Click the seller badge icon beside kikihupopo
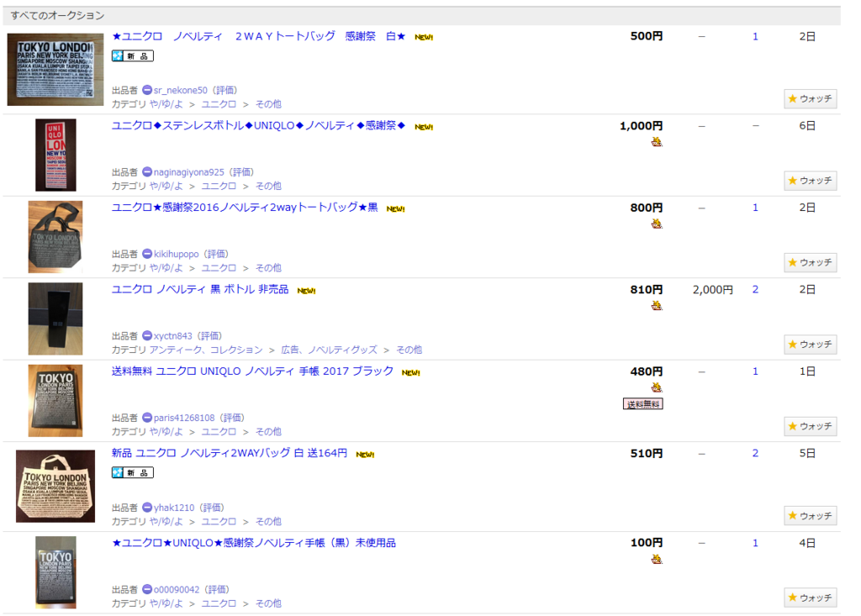Screen dimensions: 861x616 click(147, 254)
